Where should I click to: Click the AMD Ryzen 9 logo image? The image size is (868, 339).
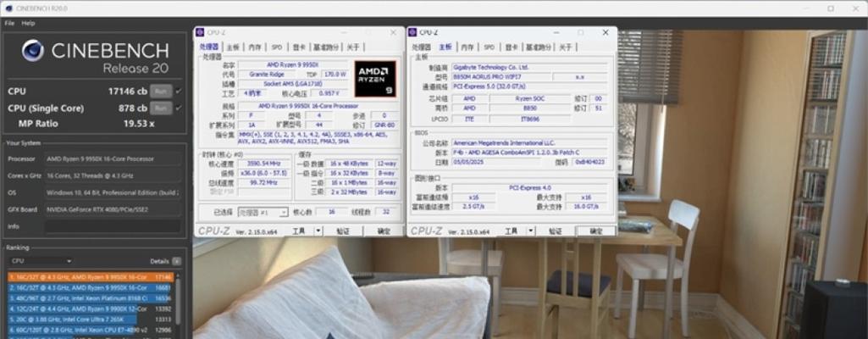375,79
